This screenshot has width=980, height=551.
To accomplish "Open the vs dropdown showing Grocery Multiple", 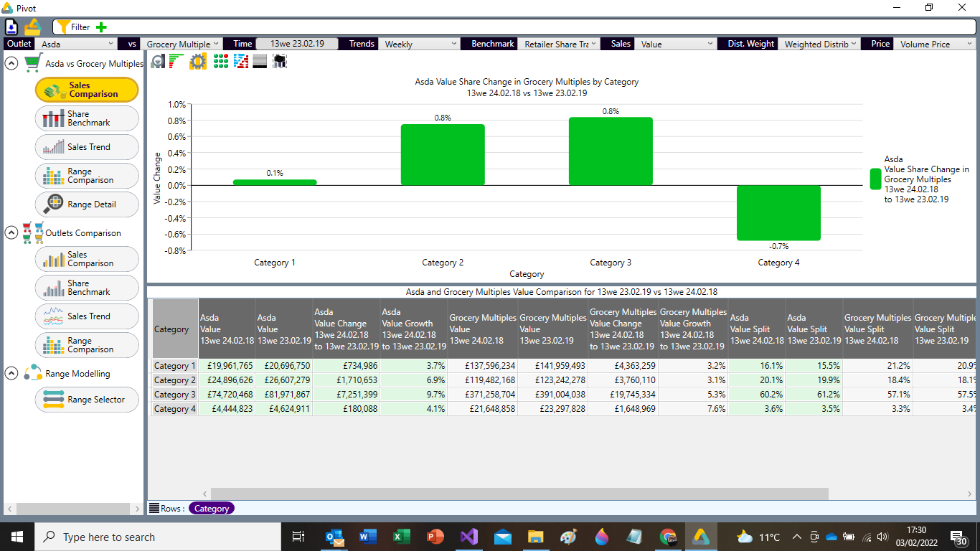I will 182,44.
